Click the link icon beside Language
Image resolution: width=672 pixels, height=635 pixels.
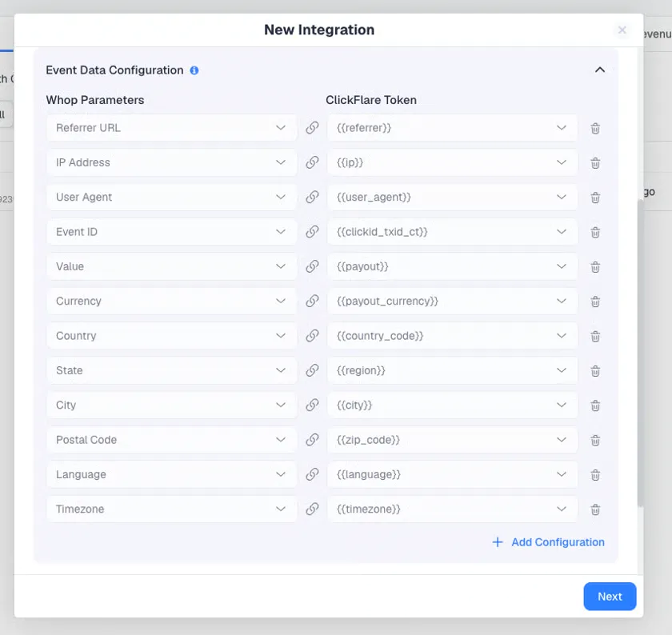tap(312, 474)
